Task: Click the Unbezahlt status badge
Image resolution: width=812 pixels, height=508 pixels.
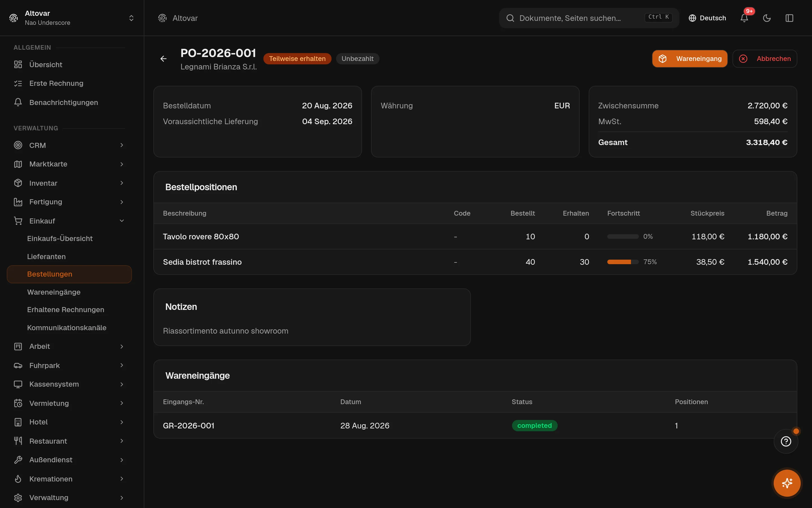Action: pyautogui.click(x=357, y=59)
